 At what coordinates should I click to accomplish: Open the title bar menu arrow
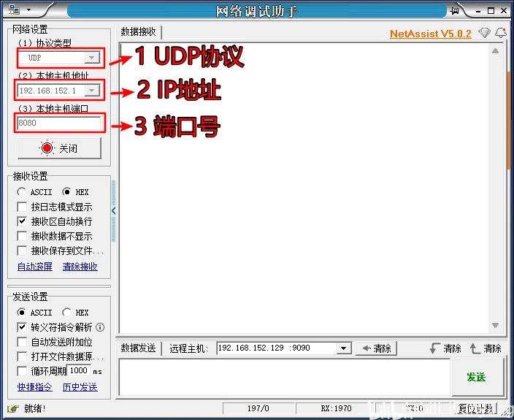click(29, 9)
